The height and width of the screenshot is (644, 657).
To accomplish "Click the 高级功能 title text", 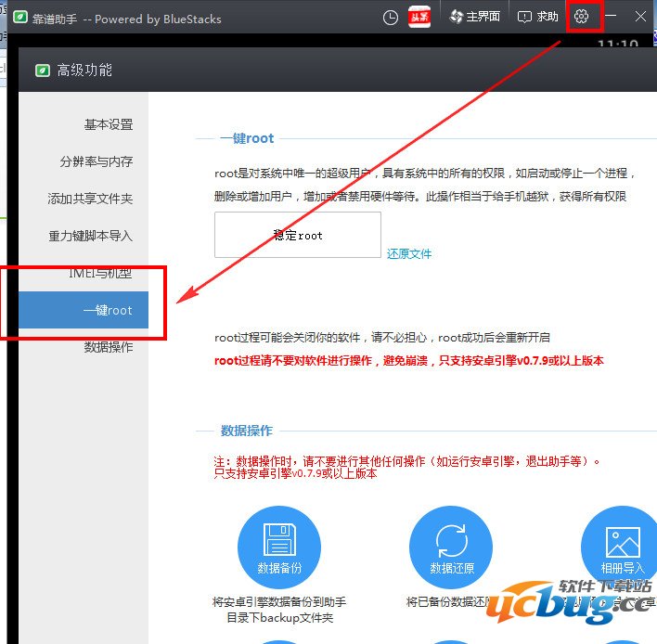I will pyautogui.click(x=84, y=70).
